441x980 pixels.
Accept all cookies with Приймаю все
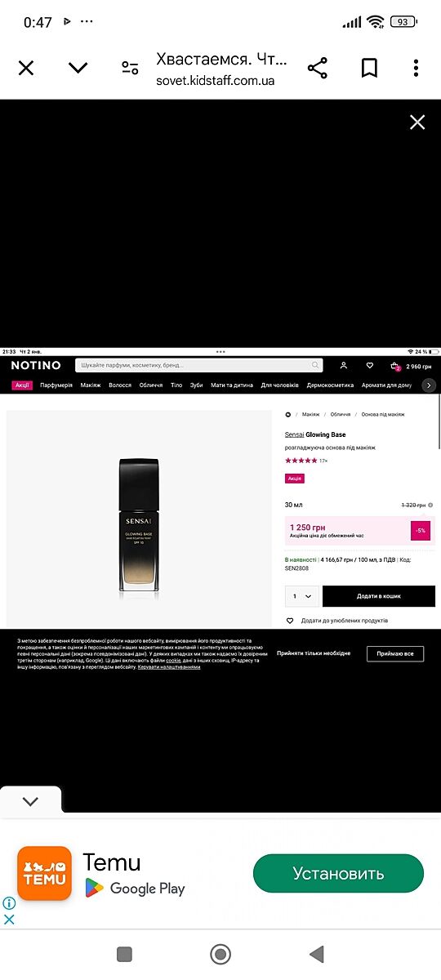[x=395, y=653]
